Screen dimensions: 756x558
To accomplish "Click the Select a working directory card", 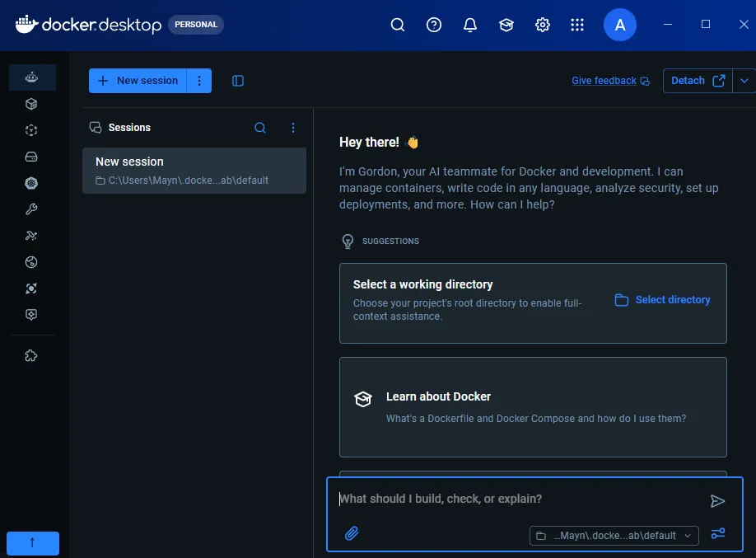I will tap(533, 303).
